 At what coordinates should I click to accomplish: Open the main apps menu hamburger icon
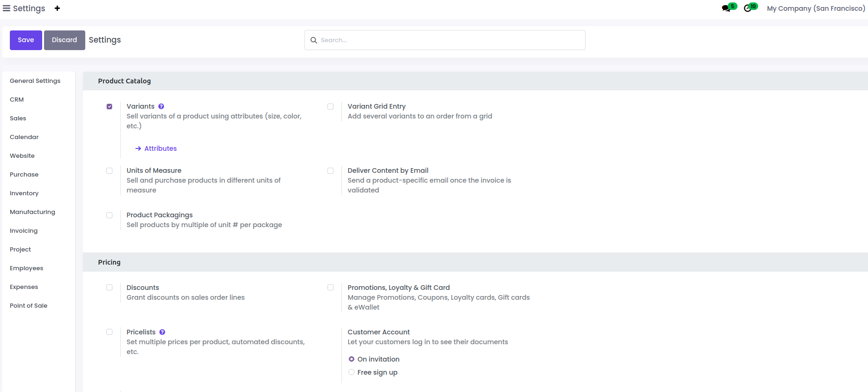tap(7, 8)
